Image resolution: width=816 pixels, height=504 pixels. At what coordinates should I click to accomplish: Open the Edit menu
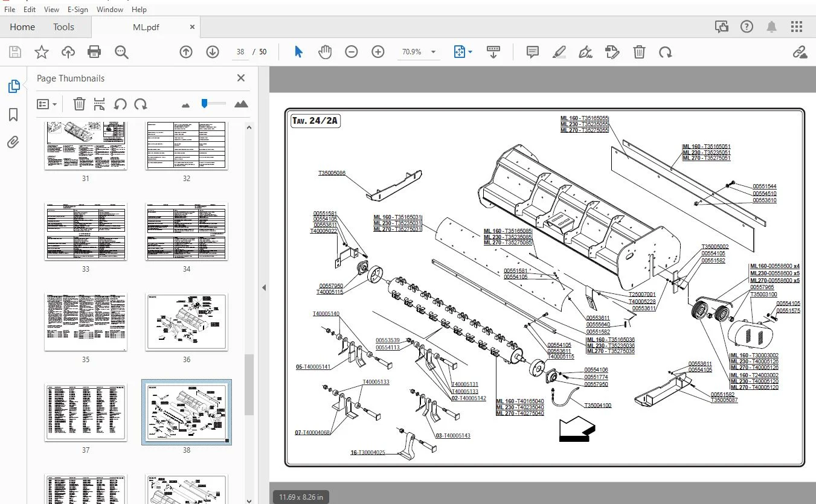click(30, 10)
